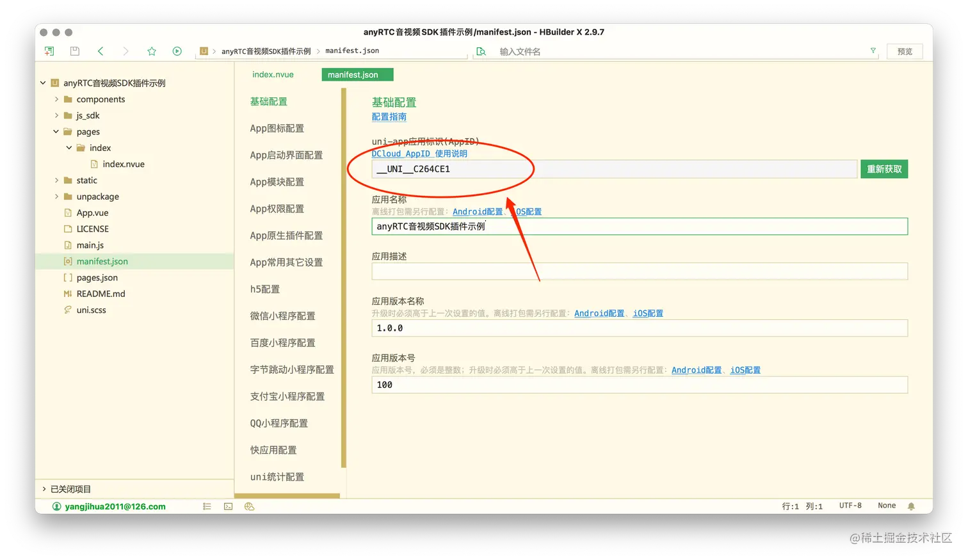Click the filter funnel icon
Viewport: 968px width, 560px height.
pyautogui.click(x=873, y=51)
